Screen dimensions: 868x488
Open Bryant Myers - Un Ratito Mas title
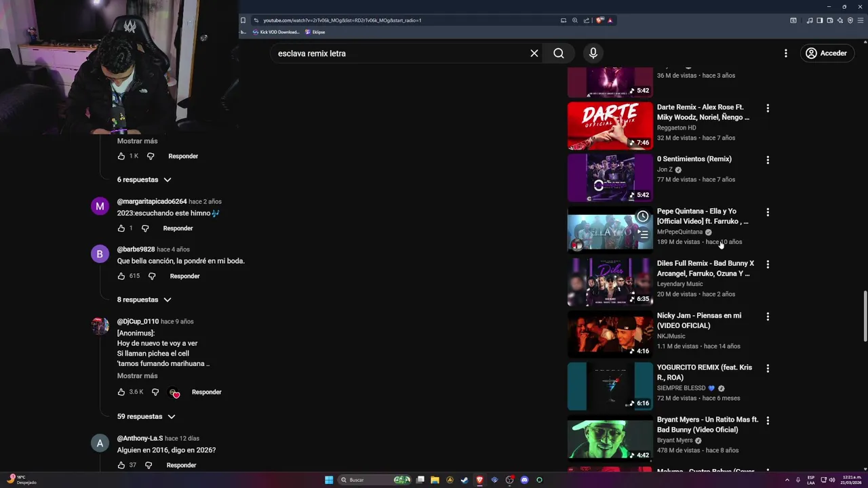pos(707,424)
